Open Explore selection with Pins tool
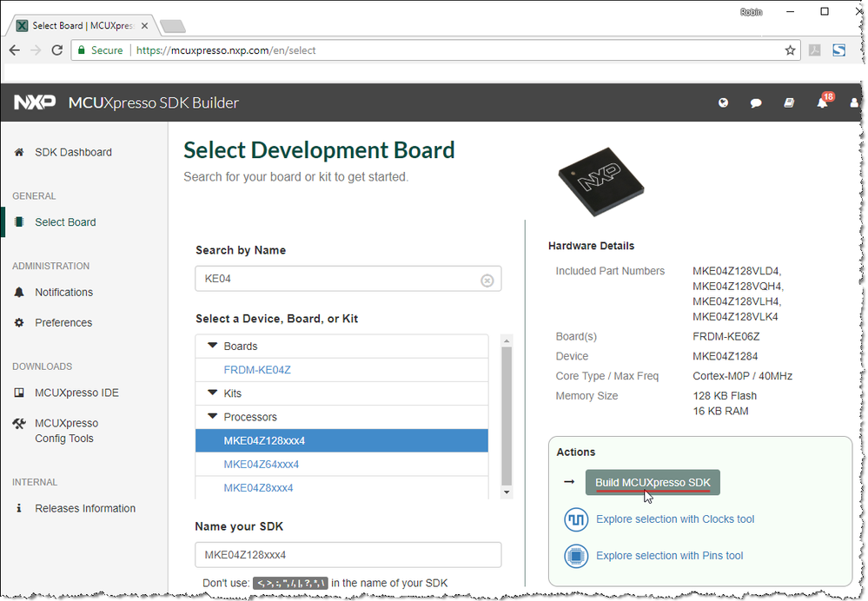This screenshot has width=868, height=601. pos(669,556)
